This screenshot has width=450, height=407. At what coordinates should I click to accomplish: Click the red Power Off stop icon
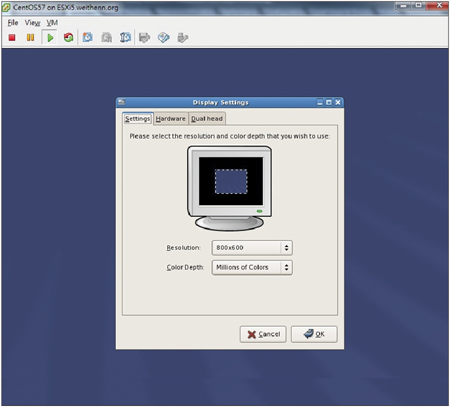pyautogui.click(x=12, y=37)
